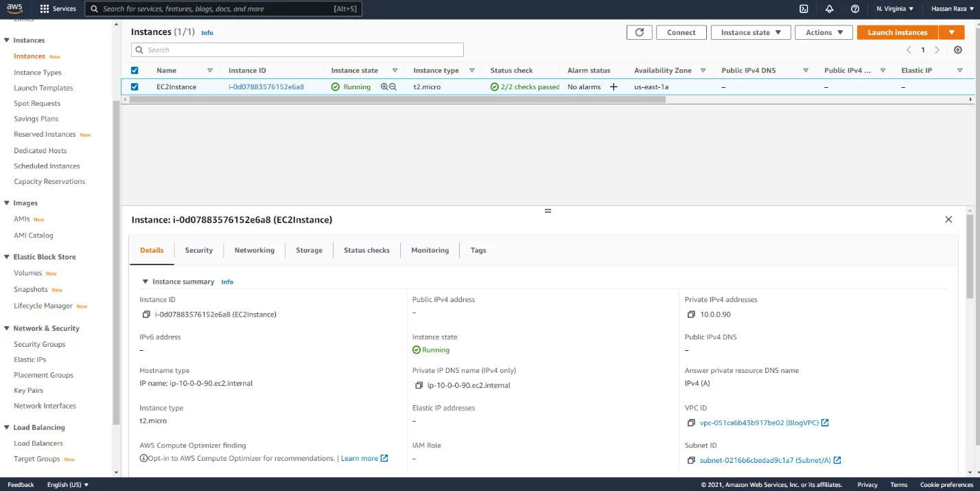Click the panel drag handle
This screenshot has width=980, height=491.
pyautogui.click(x=548, y=211)
